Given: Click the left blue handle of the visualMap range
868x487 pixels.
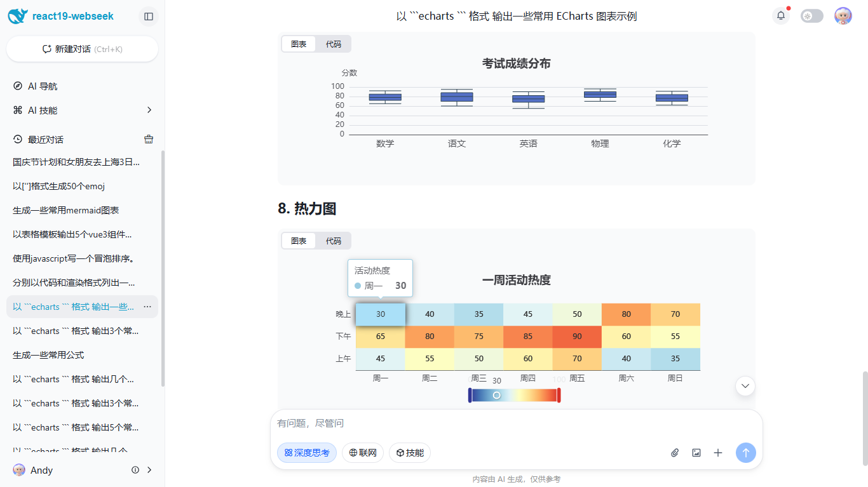Looking at the screenshot, I should 470,395.
